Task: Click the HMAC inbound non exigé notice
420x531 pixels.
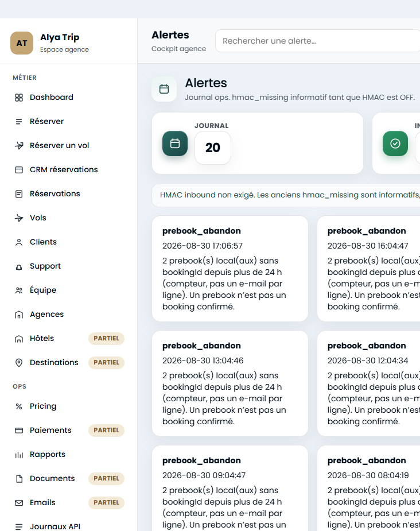Action: 286,195
